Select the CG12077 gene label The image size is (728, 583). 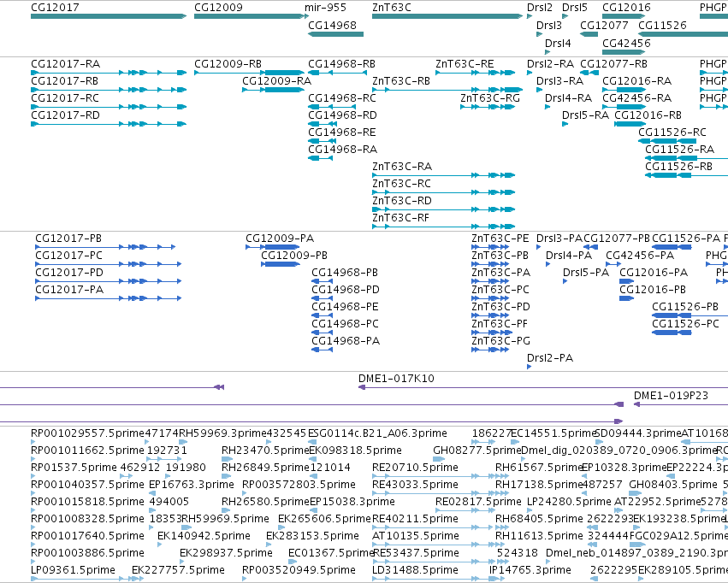[x=604, y=25]
